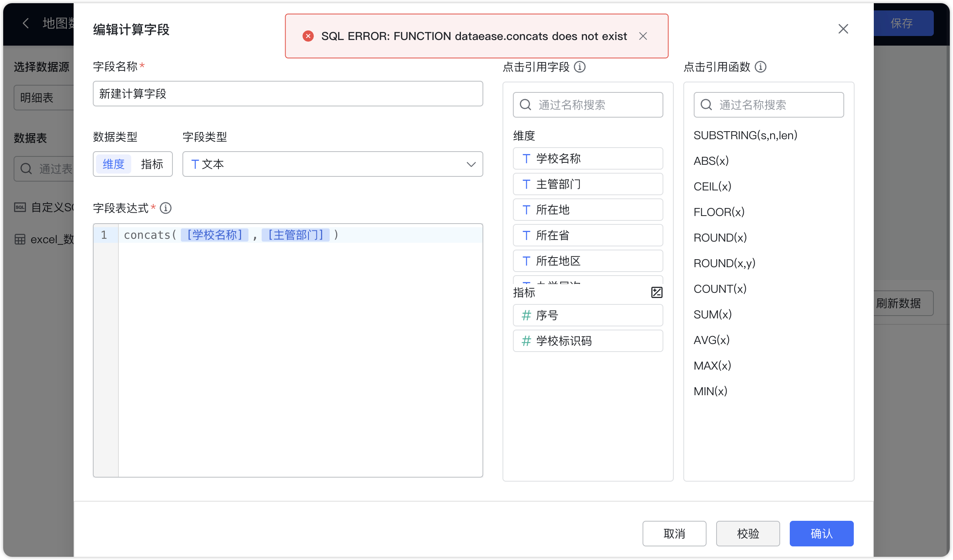The width and height of the screenshot is (953, 560).
Task: Click the red error icon in alert
Action: (308, 36)
